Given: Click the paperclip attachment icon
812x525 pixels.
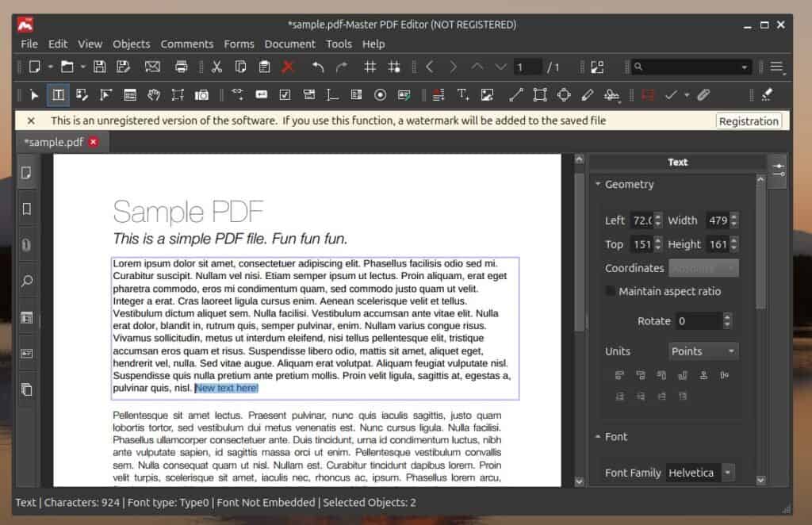Looking at the screenshot, I should pos(703,95).
